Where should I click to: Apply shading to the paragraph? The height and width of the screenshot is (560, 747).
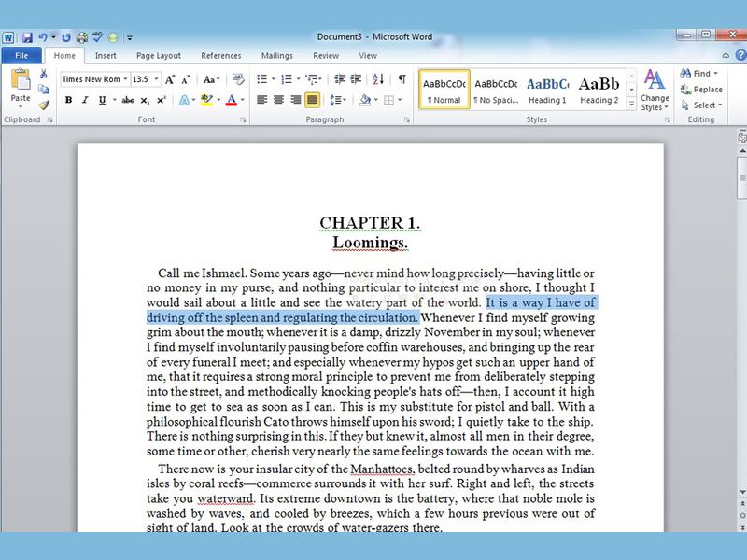(365, 100)
